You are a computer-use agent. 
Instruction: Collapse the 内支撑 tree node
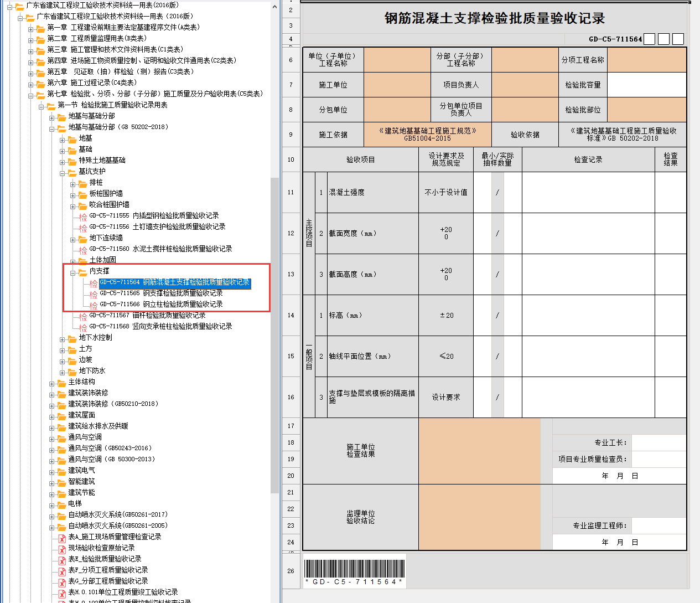point(73,272)
